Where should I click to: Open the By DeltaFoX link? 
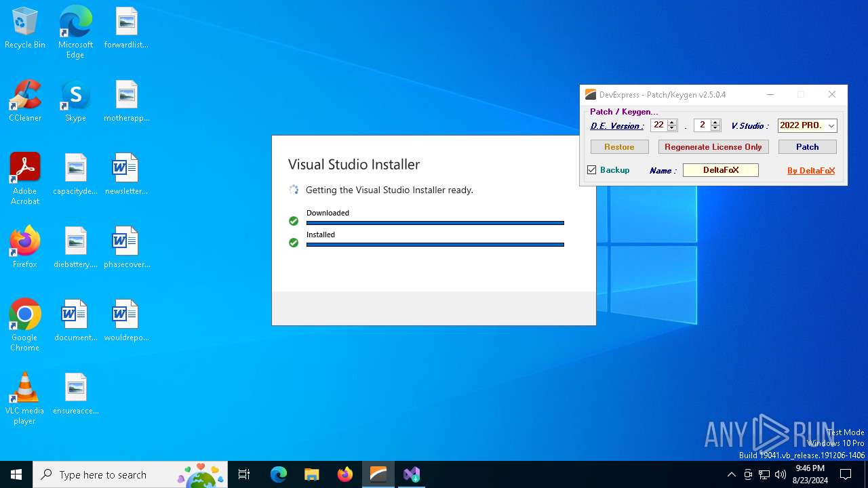click(x=811, y=171)
